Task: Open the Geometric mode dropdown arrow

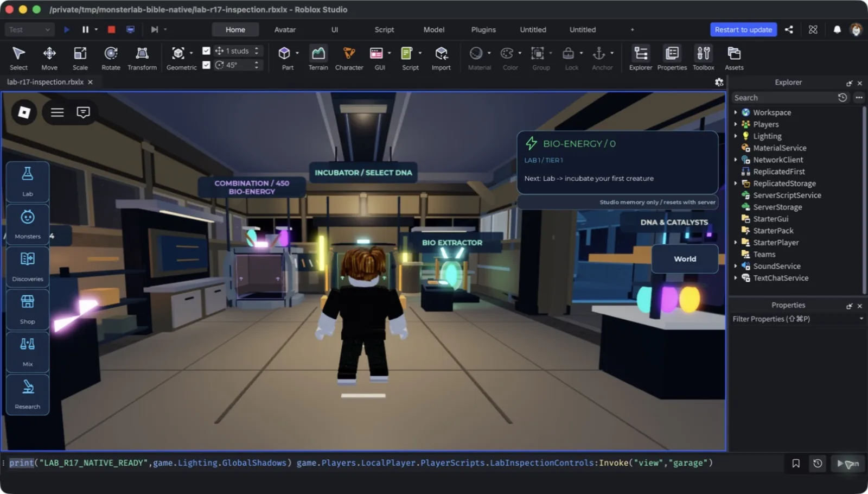Action: click(191, 53)
